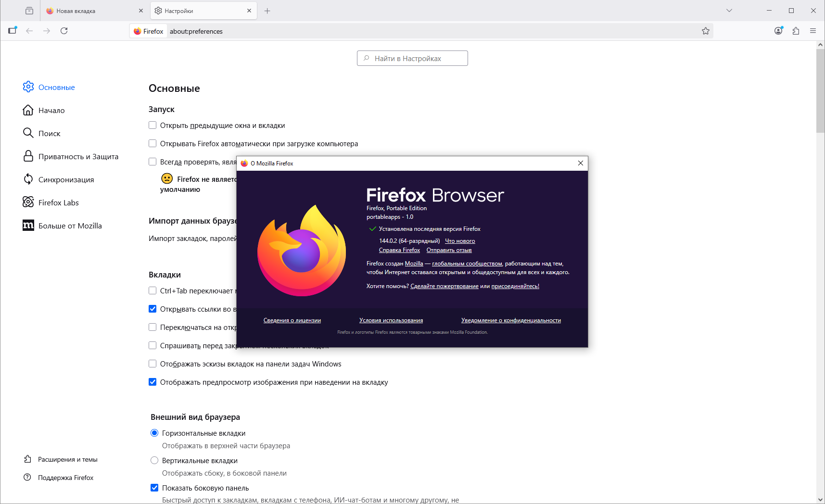Image resolution: width=825 pixels, height=504 pixels.
Task: Click the gear icon next to Основные
Action: coord(28,87)
